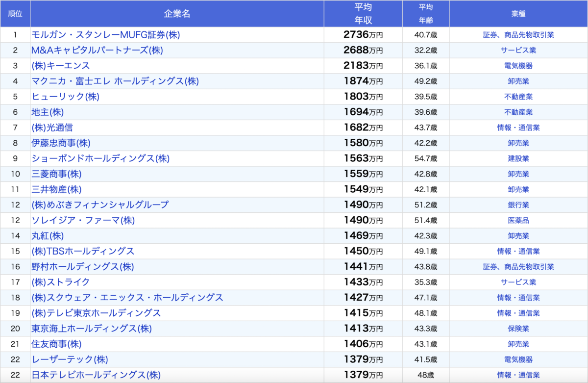The image size is (588, 383).
Task: Select rank number 9 cell
Action: click(15, 158)
